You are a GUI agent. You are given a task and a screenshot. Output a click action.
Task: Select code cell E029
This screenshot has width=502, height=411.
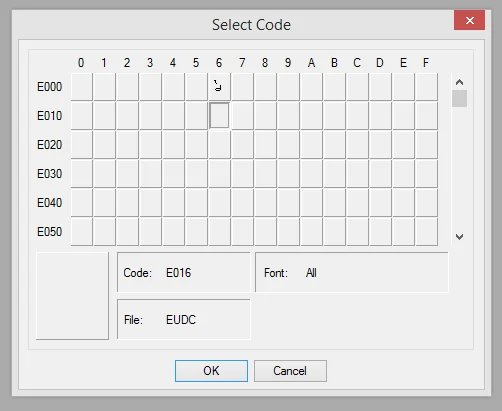coord(288,145)
